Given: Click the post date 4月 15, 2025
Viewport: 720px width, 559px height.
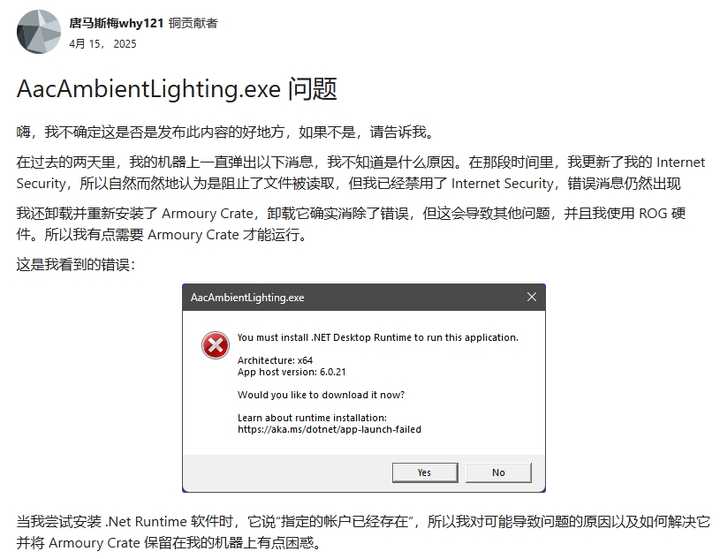Looking at the screenshot, I should coord(103,44).
